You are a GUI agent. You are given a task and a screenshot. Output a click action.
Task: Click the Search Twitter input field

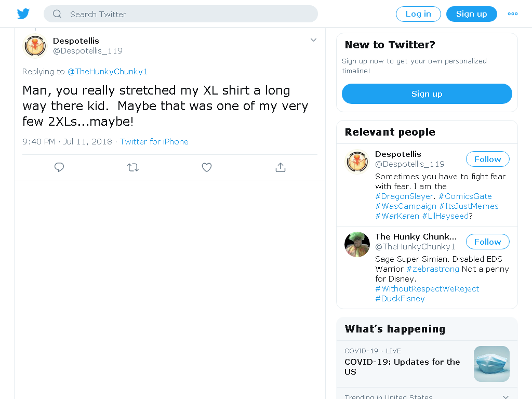[181, 14]
